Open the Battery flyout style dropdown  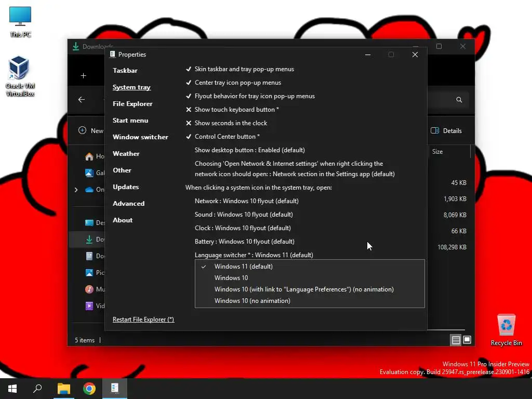pos(245,242)
